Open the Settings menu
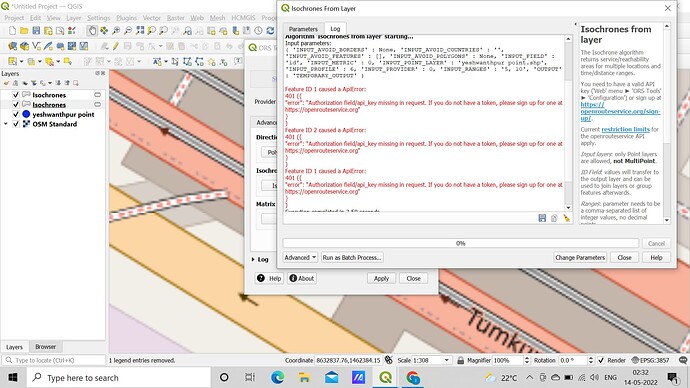This screenshot has width=690, height=388. click(98, 18)
